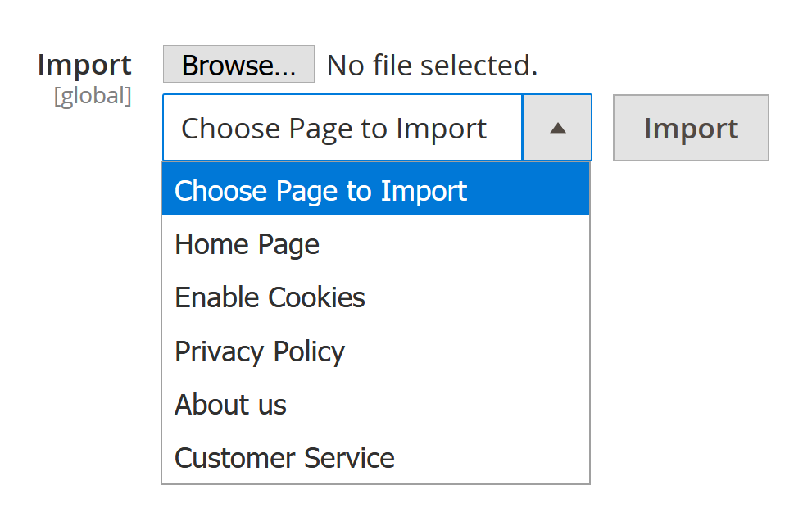The image size is (812, 517).
Task: Click the Choose Page to Import select field
Action: [x=342, y=128]
